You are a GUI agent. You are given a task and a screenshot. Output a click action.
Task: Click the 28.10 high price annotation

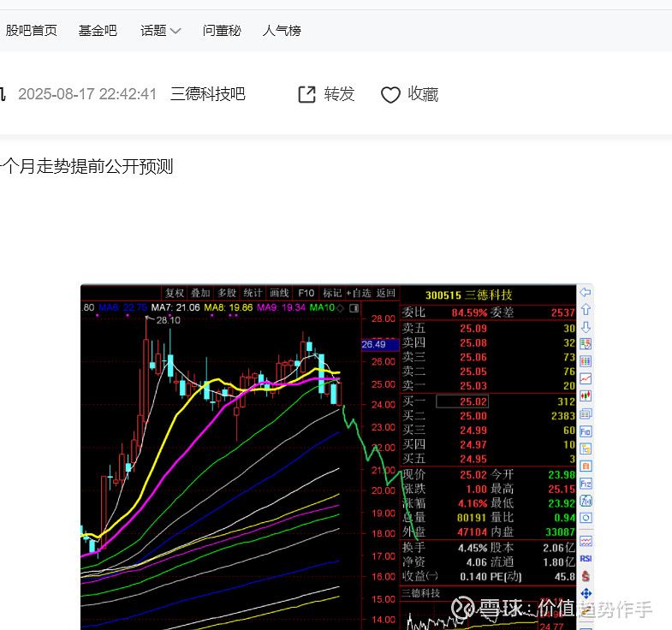tap(168, 320)
